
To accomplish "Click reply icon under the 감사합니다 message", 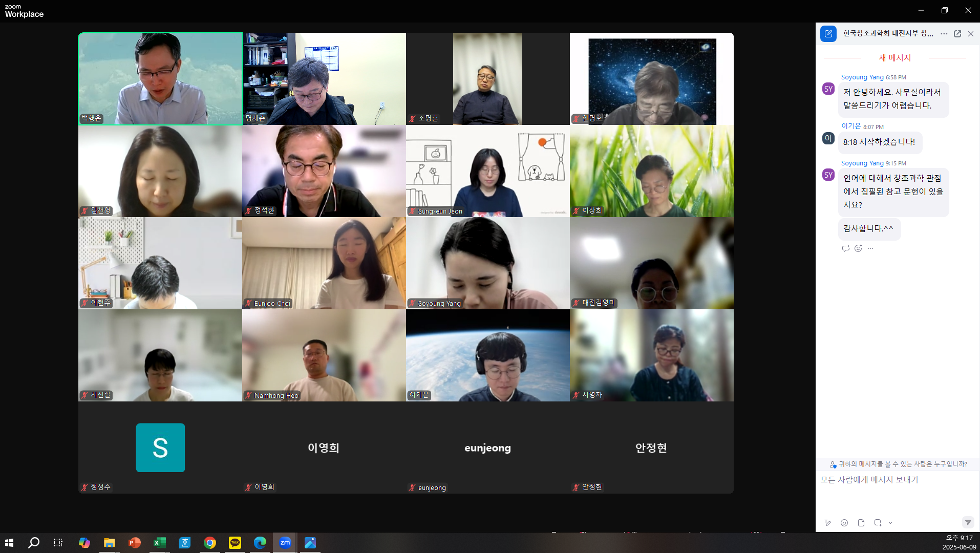I will pos(846,248).
